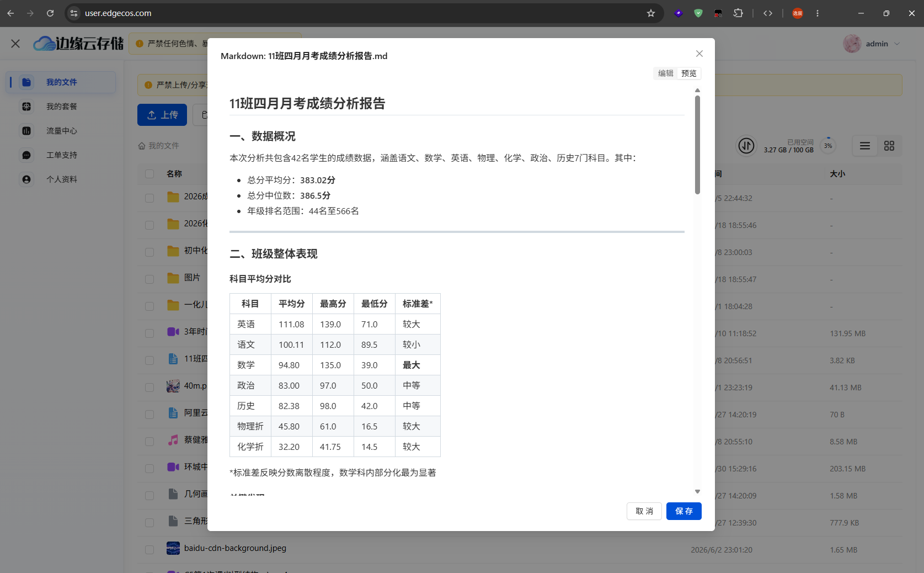Open the browser three-dot menu

(818, 13)
